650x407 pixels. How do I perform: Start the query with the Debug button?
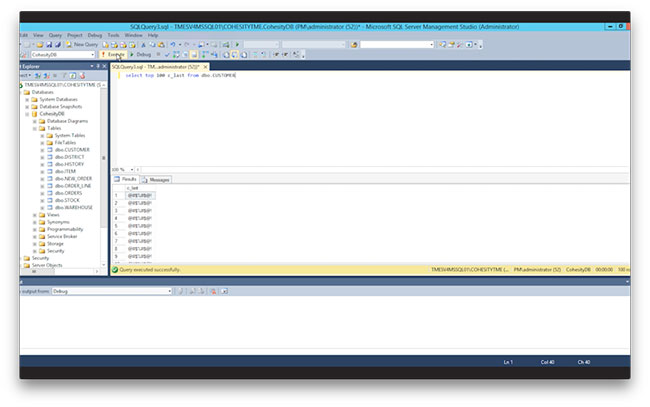[142, 55]
